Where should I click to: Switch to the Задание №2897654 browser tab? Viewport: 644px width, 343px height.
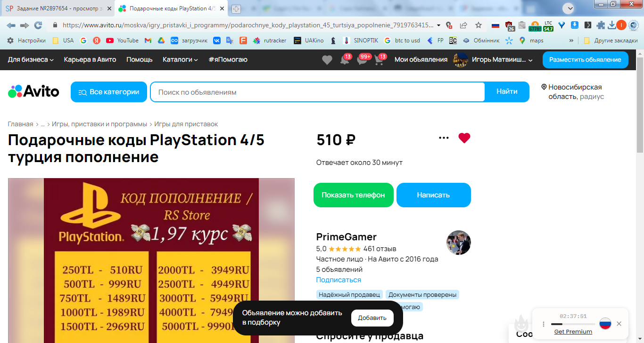58,8
